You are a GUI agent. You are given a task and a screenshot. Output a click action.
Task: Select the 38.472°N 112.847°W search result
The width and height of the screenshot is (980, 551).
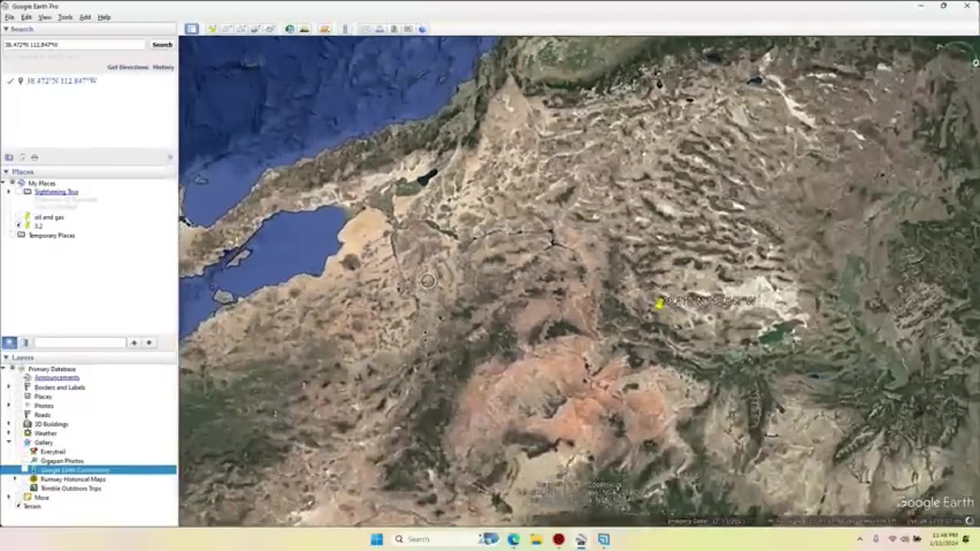click(x=61, y=80)
